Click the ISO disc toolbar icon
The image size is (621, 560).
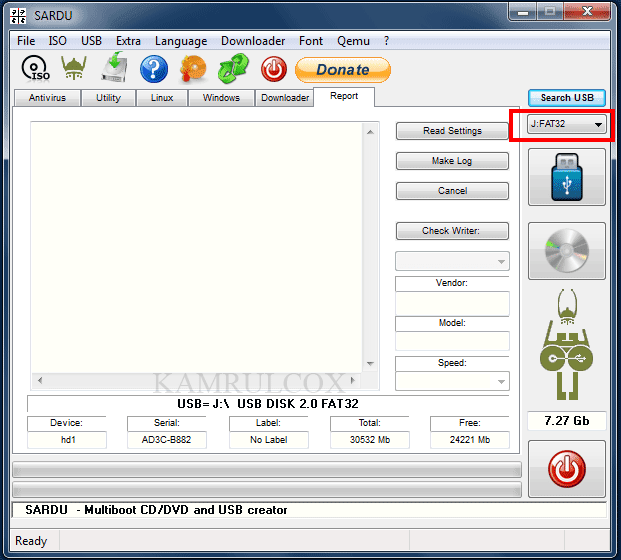[x=36, y=69]
